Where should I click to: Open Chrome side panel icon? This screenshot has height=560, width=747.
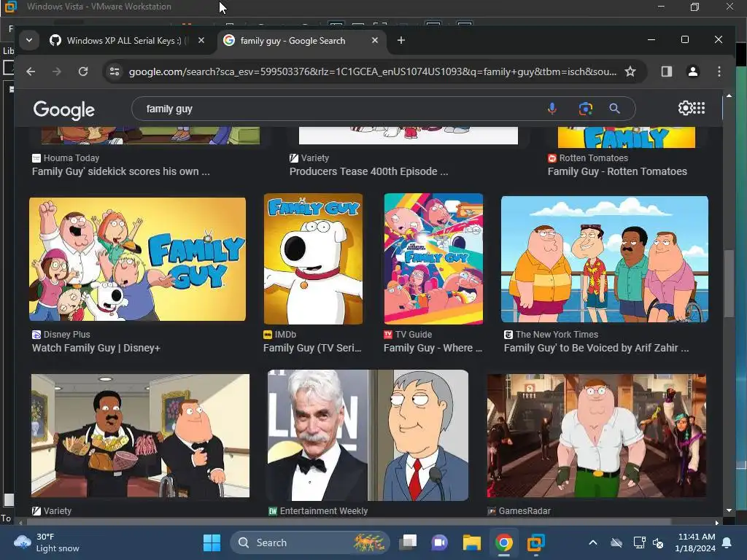pos(667,71)
